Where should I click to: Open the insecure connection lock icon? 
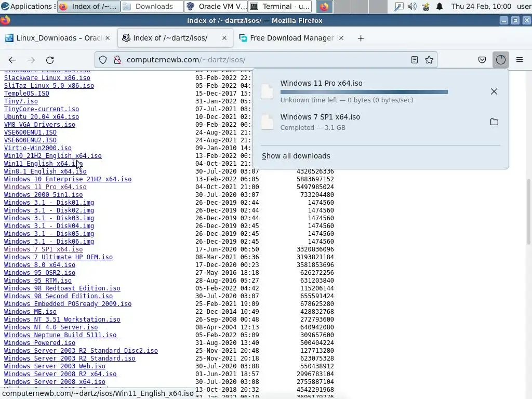[117, 60]
